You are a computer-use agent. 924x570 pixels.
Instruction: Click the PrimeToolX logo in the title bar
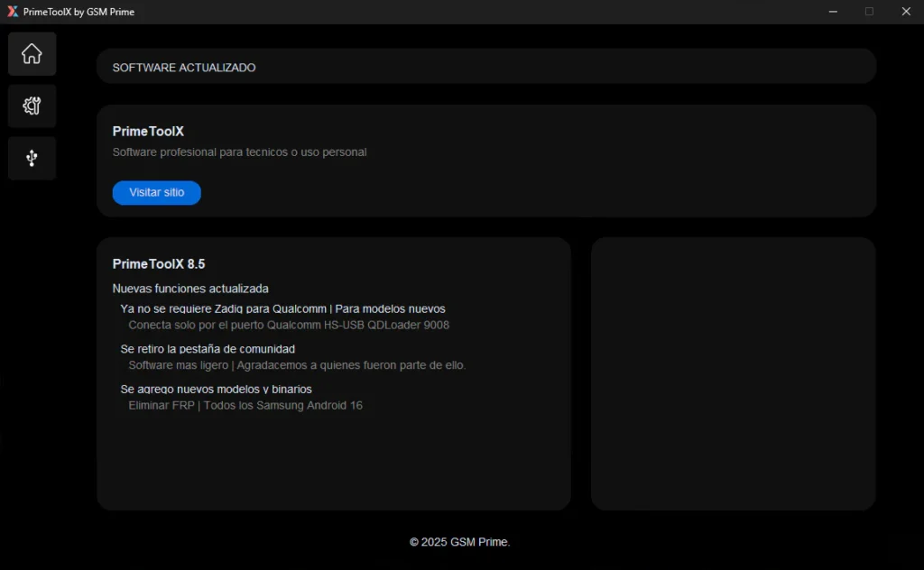coord(13,12)
